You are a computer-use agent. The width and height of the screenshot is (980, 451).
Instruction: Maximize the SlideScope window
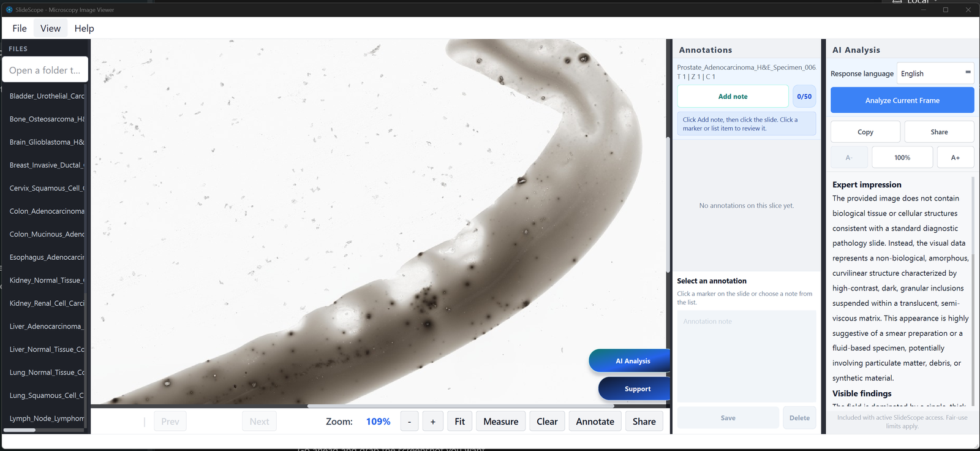coord(945,10)
